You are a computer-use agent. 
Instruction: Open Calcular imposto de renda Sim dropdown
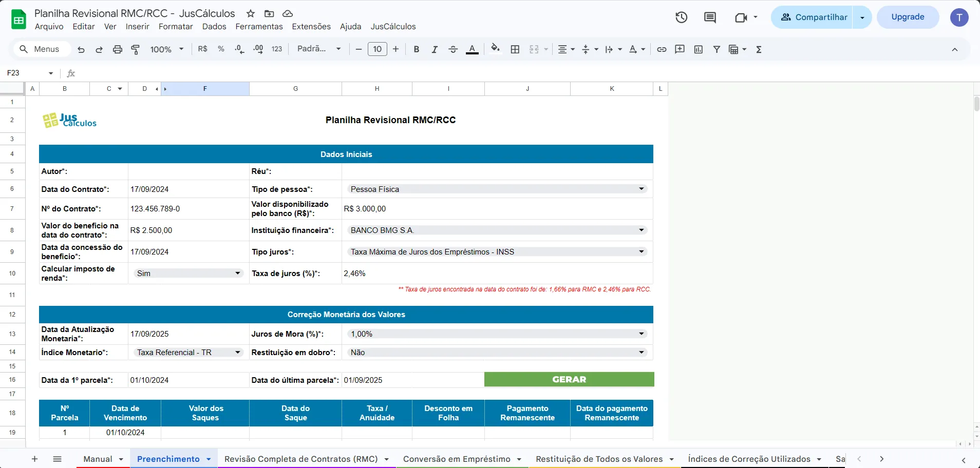click(188, 274)
